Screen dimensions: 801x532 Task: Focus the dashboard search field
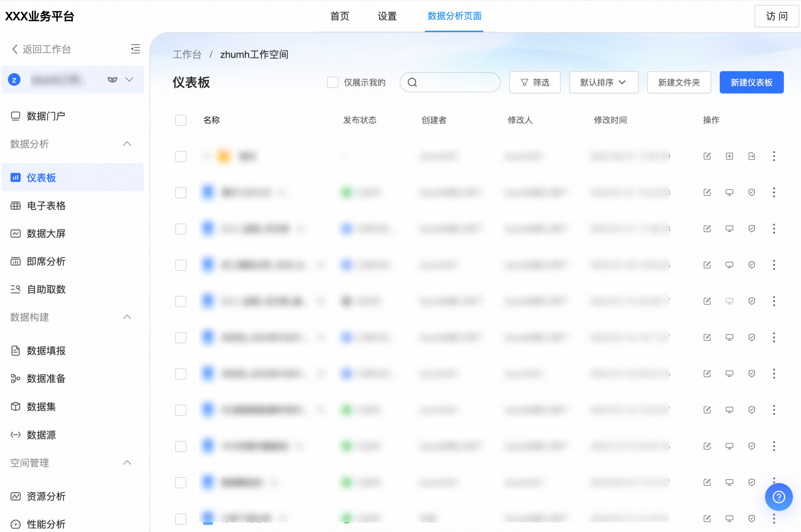point(450,82)
